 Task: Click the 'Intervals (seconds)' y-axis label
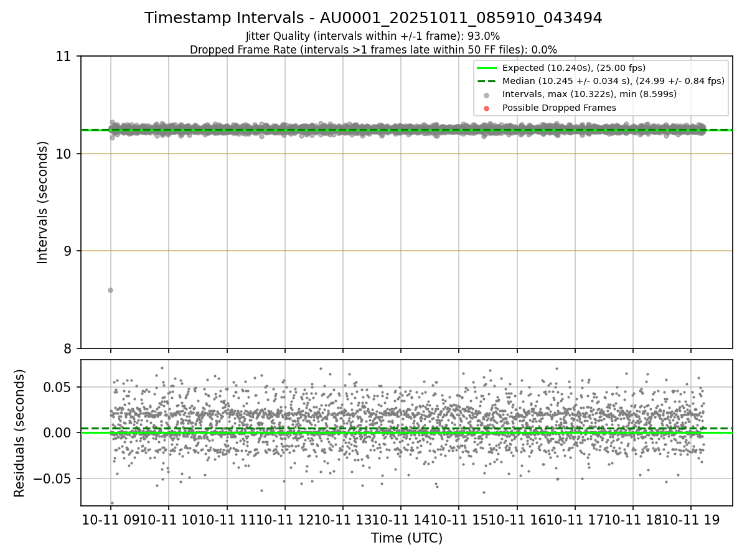tap(42, 202)
